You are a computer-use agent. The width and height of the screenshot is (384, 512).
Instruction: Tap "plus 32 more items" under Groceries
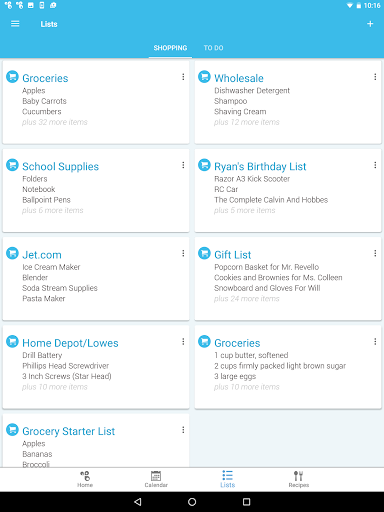pyautogui.click(x=55, y=122)
